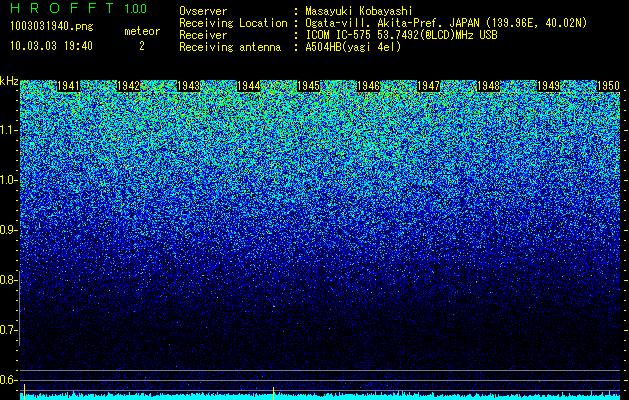Screen dimensions: 629x400
Task: Select the 1943 time label
Action: 189,86
